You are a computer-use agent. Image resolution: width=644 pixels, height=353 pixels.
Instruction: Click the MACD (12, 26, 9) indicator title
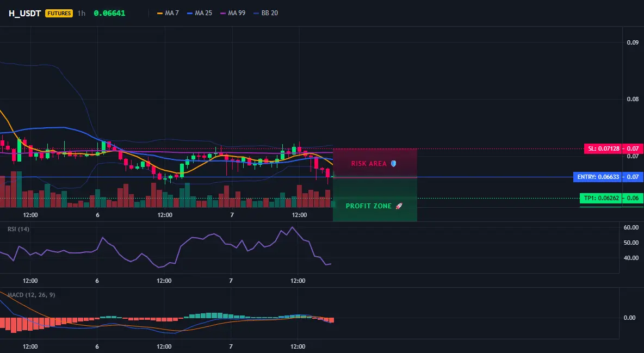pos(31,295)
